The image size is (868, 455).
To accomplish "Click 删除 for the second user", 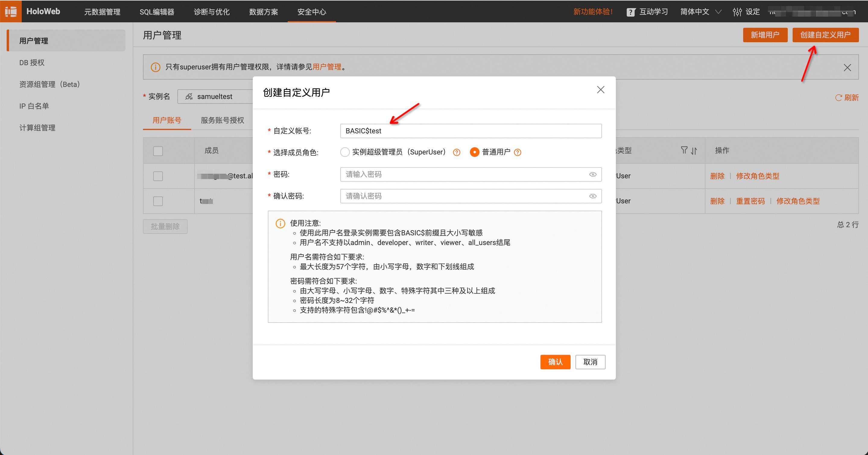I will coord(717,201).
